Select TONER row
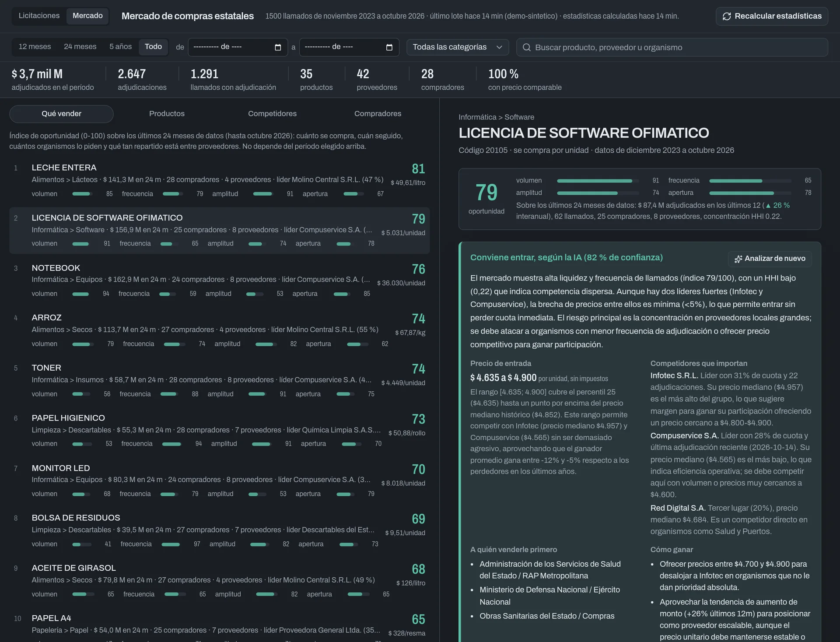 tap(220, 381)
